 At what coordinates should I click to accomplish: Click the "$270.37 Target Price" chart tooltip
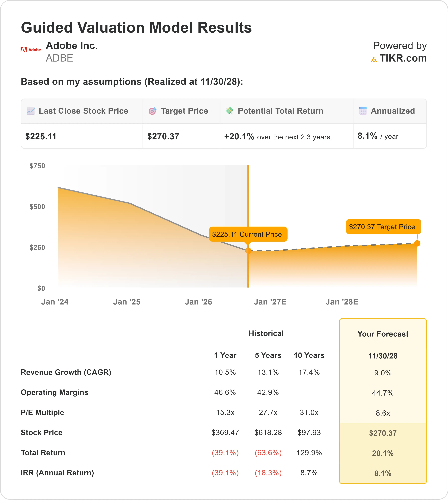coord(383,227)
